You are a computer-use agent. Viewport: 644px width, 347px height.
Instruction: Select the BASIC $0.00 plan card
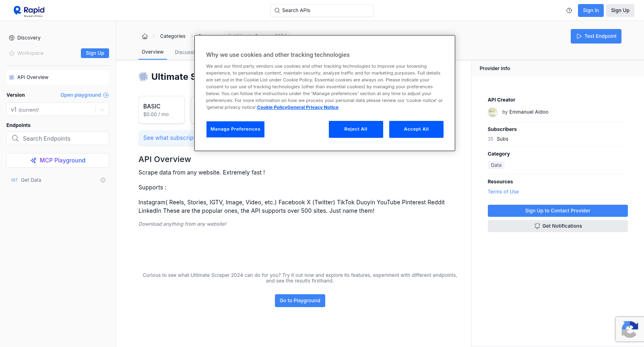pyautogui.click(x=161, y=110)
